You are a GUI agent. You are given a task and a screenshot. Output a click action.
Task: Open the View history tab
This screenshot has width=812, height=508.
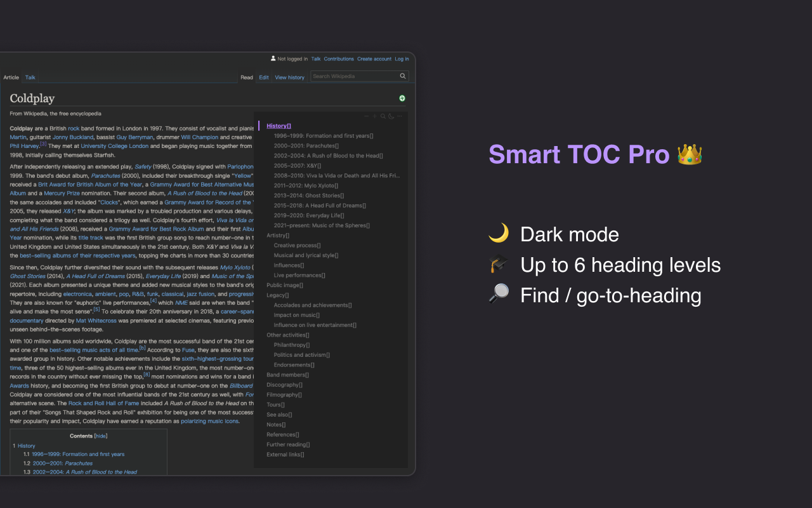click(289, 77)
